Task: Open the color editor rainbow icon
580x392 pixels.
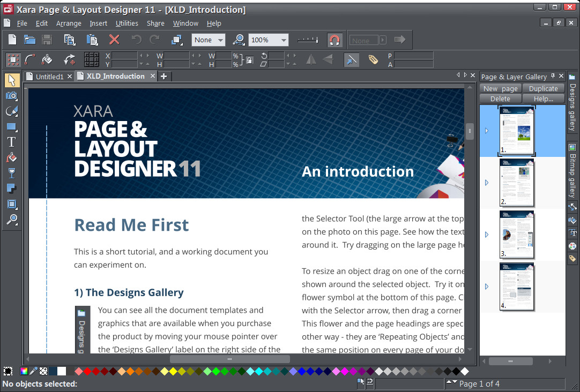Action: coord(24,371)
